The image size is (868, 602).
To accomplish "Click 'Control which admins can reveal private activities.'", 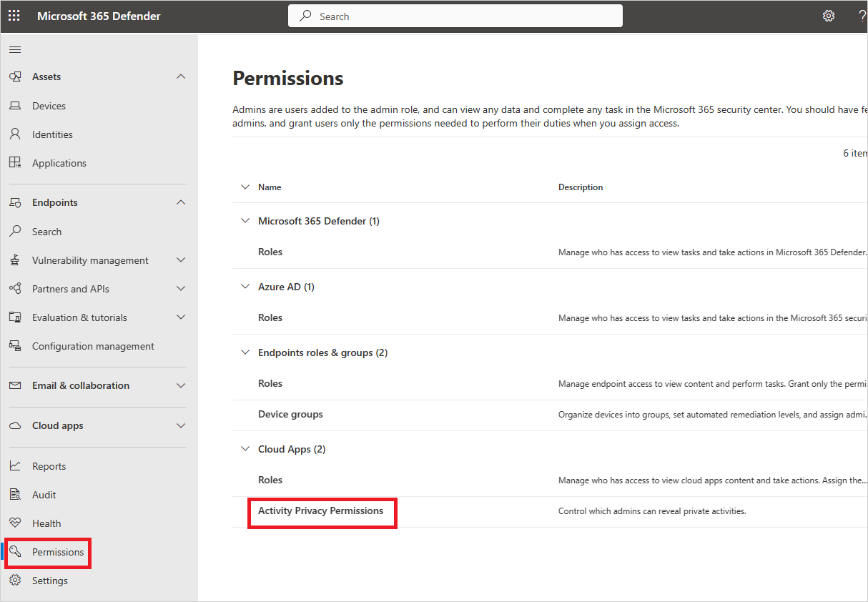I will point(652,511).
